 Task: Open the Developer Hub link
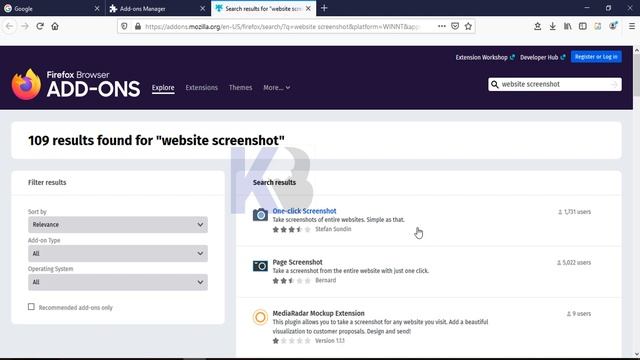(542, 57)
